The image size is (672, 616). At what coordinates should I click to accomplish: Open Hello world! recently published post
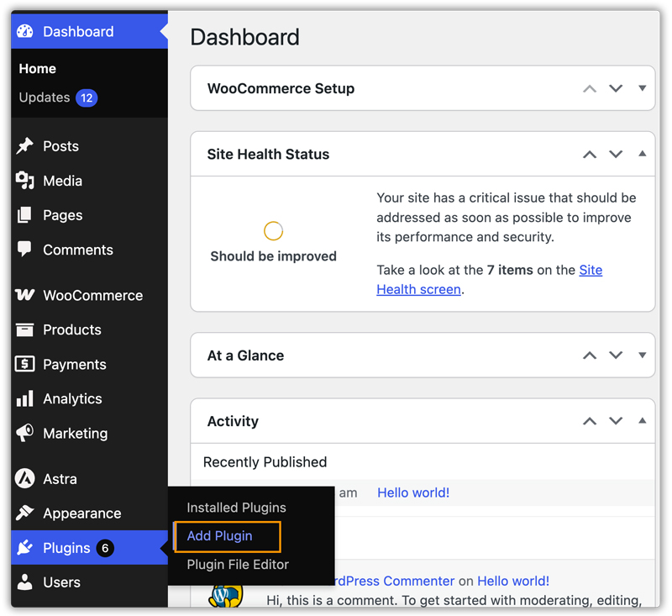[x=413, y=492]
